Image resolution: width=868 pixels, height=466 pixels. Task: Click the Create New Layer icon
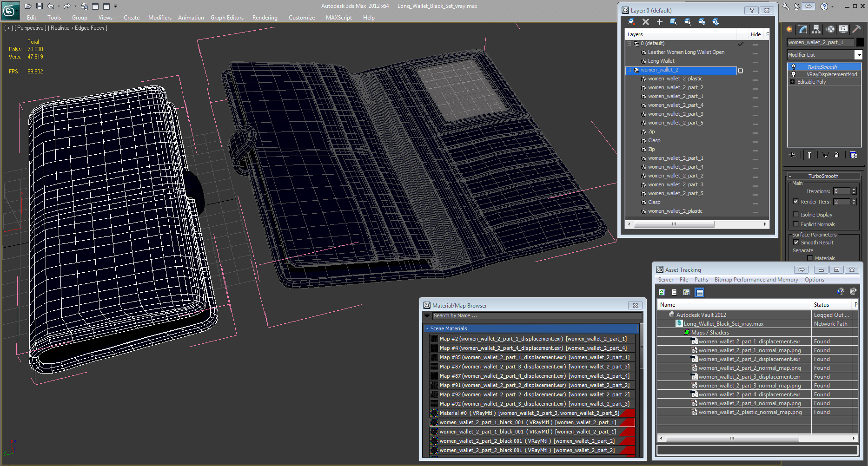tap(631, 22)
